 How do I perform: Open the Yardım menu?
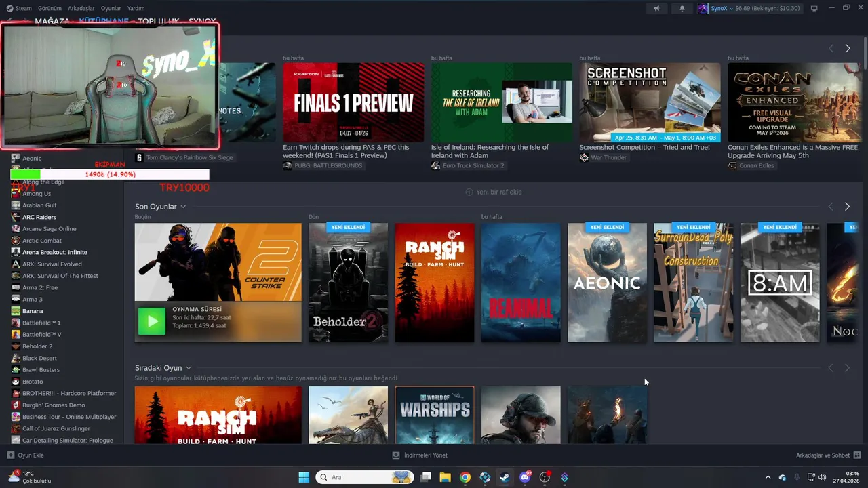pos(136,8)
